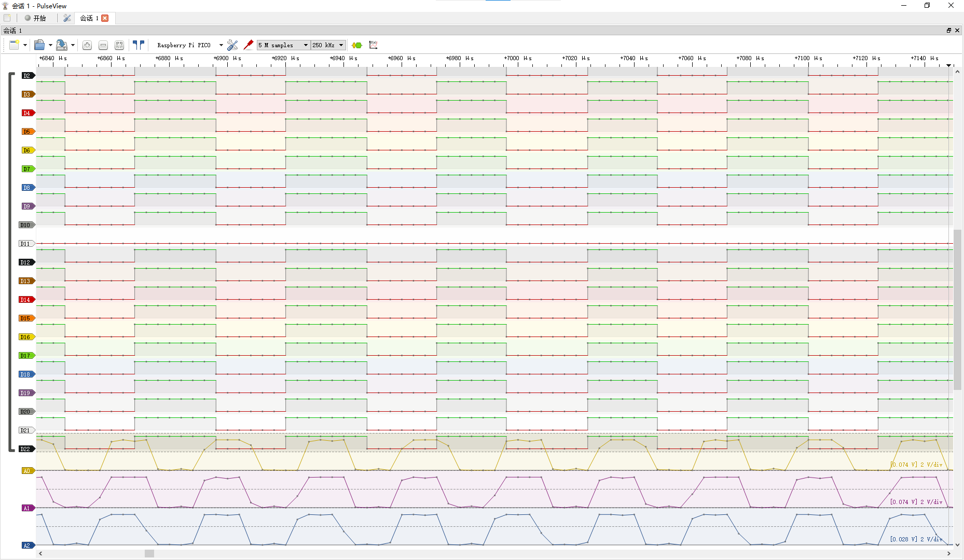This screenshot has width=964, height=560.
Task: Add a math signal
Action: click(373, 45)
